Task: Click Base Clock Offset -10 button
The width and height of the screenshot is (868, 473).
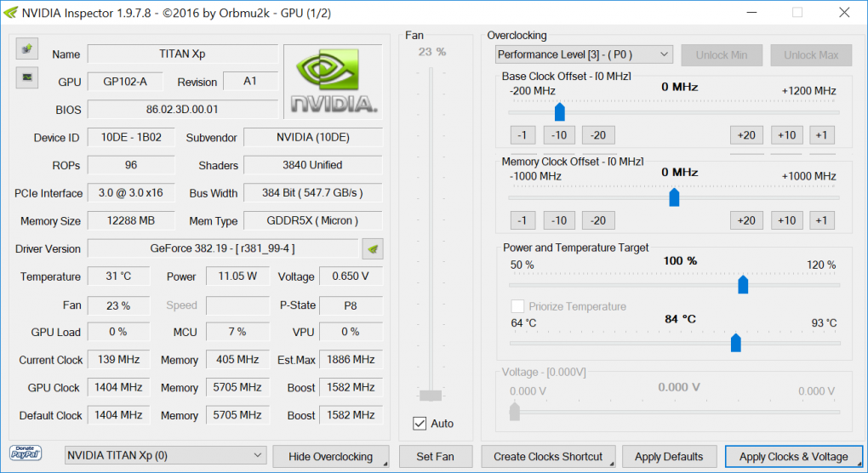Action: coord(559,135)
